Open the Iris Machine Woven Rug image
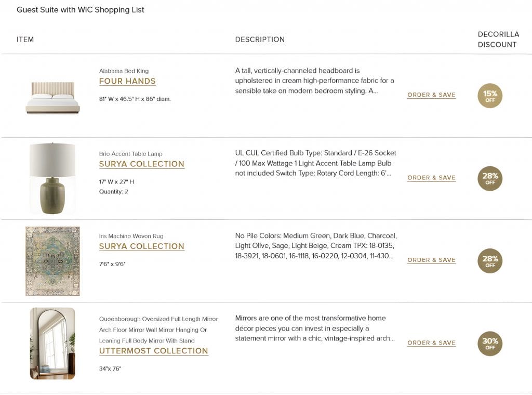Viewport: 532px width, 395px height. tap(52, 261)
